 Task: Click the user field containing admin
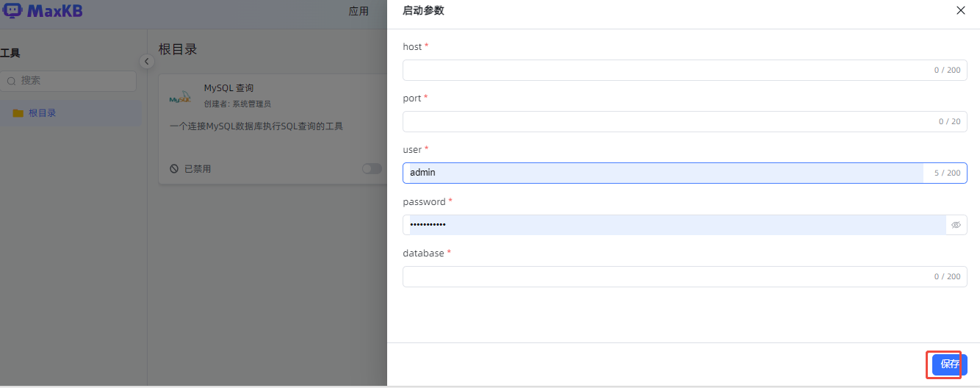click(685, 173)
